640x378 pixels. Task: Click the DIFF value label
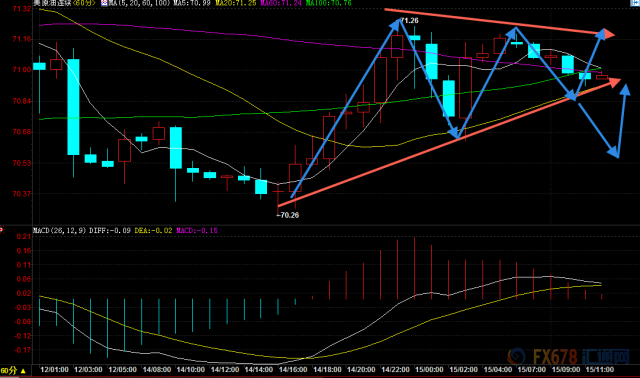click(x=110, y=231)
